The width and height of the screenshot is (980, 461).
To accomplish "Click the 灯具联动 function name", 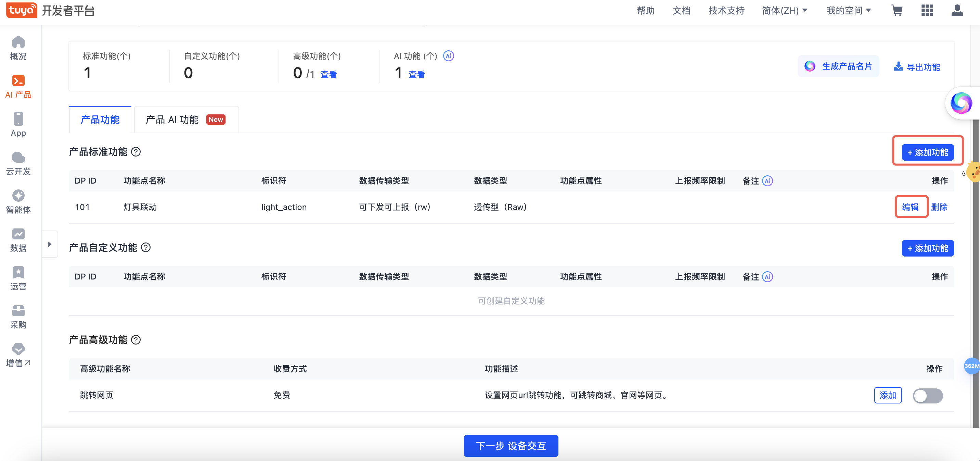I will click(x=140, y=207).
